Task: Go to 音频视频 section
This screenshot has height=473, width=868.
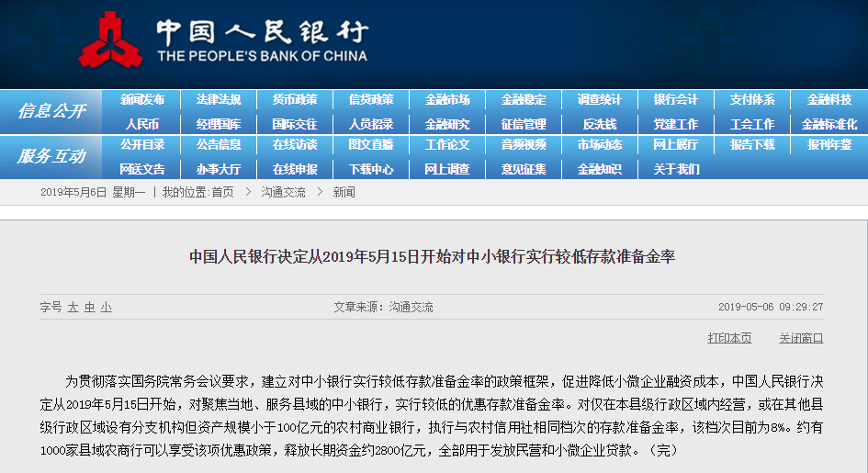Action: (524, 144)
